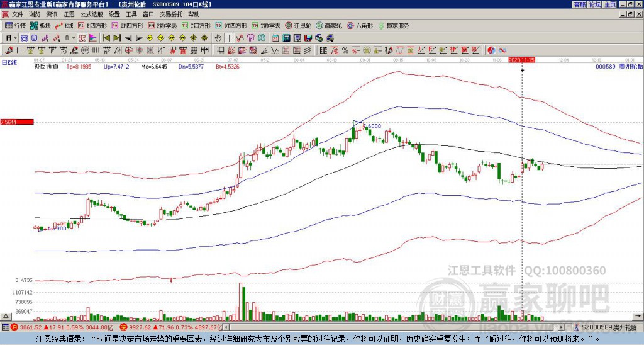Click the 主页 homepage button
Viewport: 644px width, 345px height.
pos(609,4)
